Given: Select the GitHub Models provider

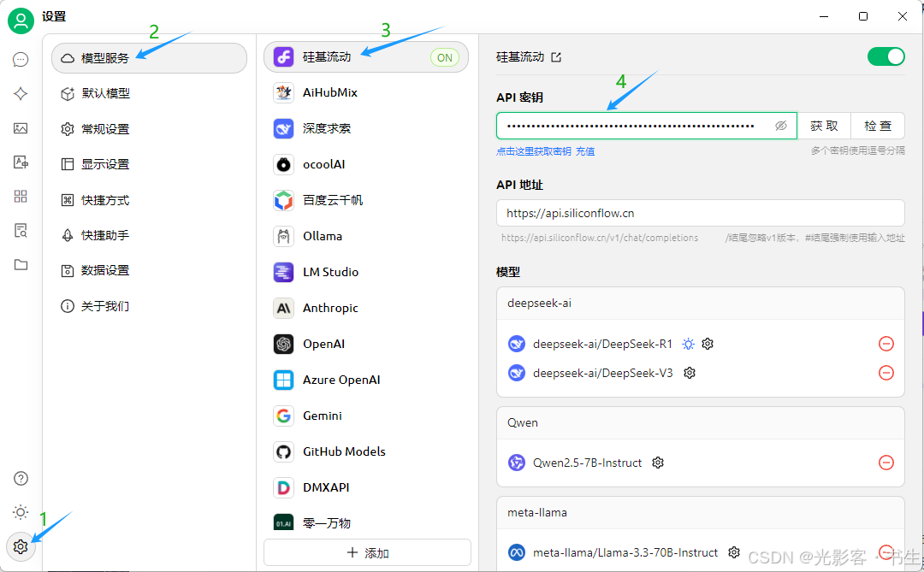Looking at the screenshot, I should point(366,451).
